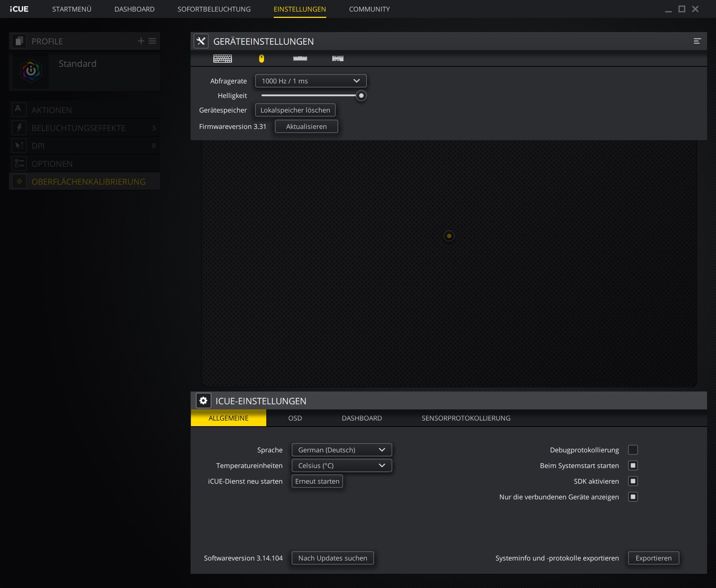Toggle SDK aktivieren checkbox
The height and width of the screenshot is (588, 716).
tap(633, 481)
